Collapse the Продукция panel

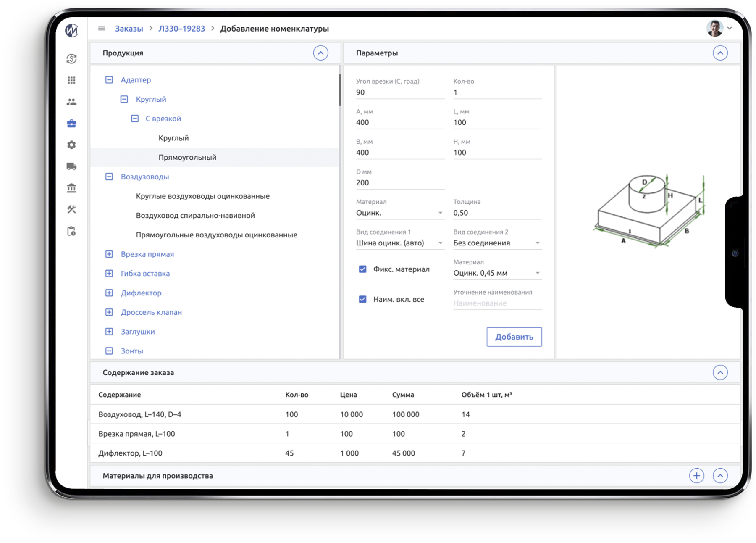(320, 53)
